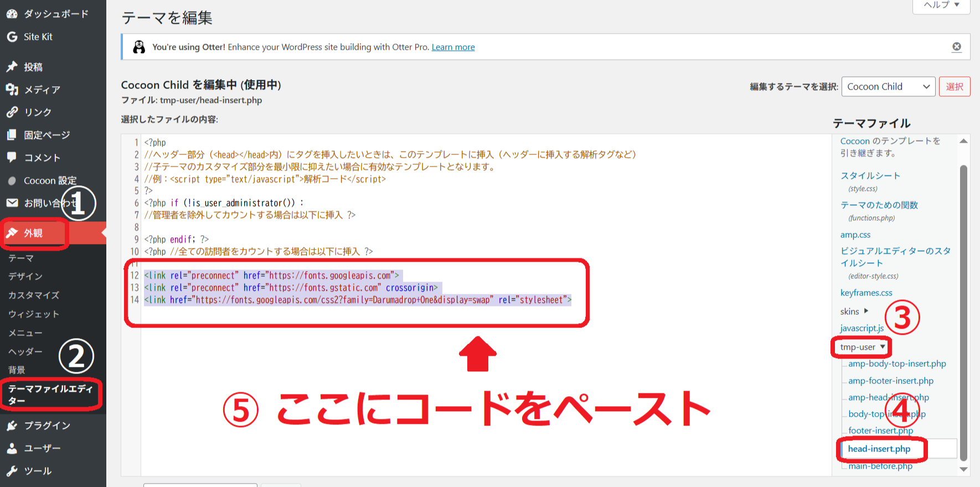
Task: Click the Posts pushpin icon
Action: [12, 67]
